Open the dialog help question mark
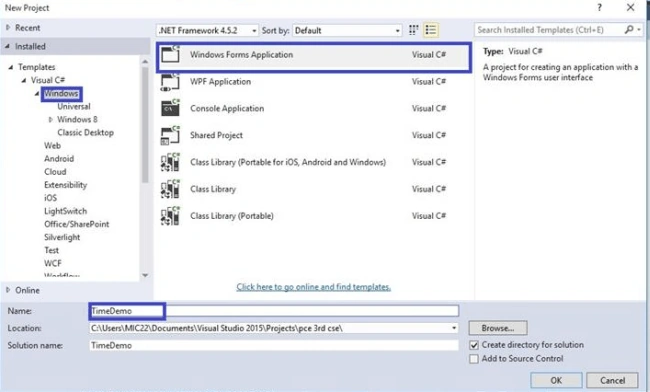The width and height of the screenshot is (650, 392). [x=599, y=7]
